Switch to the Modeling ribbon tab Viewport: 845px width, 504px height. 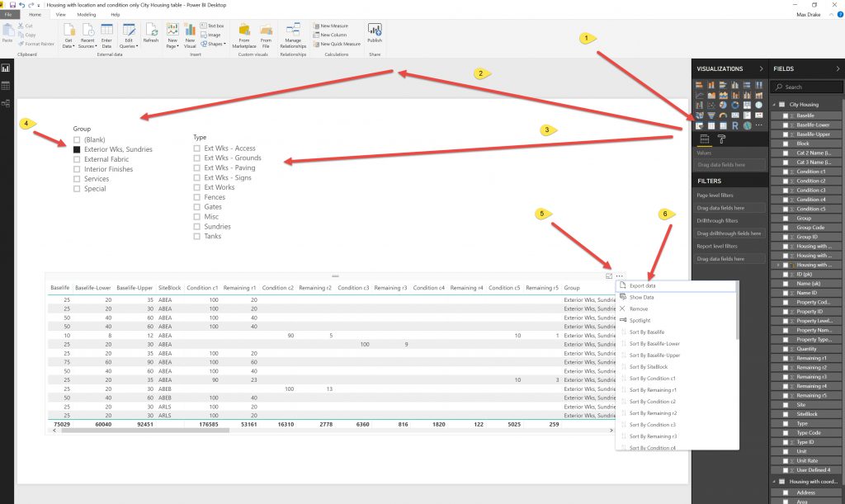tap(86, 15)
